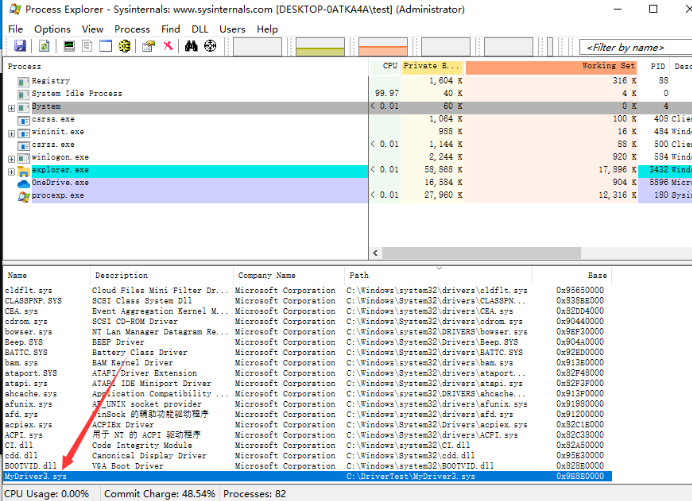Select the csrss.exe process with PID 408

348,119
